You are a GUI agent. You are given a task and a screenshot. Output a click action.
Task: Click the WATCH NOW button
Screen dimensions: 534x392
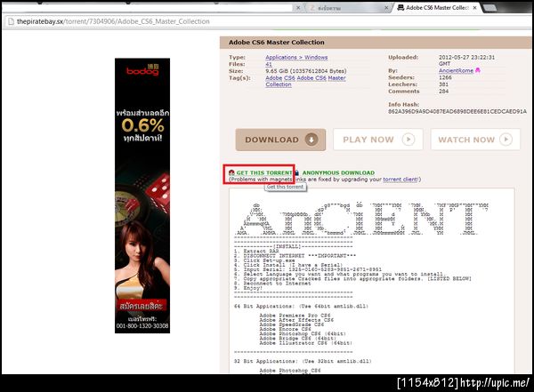click(x=475, y=140)
